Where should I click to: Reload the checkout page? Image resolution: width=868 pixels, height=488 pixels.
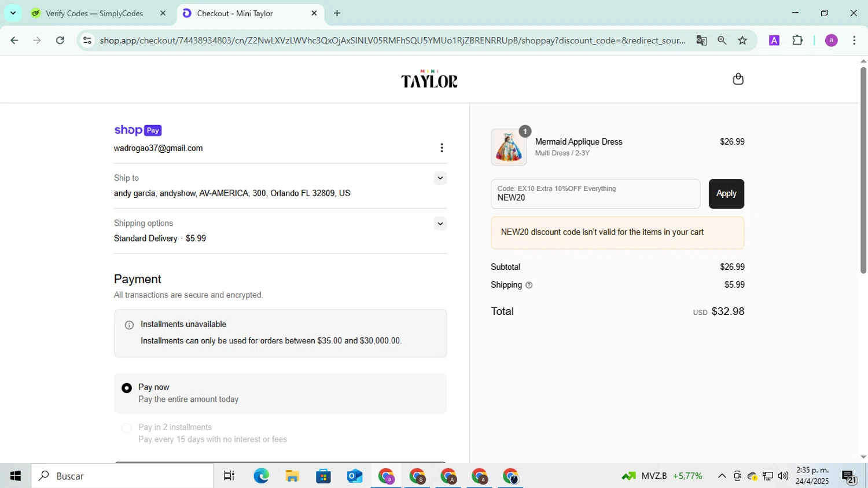pyautogui.click(x=60, y=41)
